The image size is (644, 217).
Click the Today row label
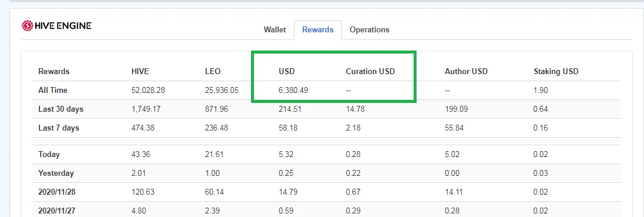pyautogui.click(x=49, y=155)
